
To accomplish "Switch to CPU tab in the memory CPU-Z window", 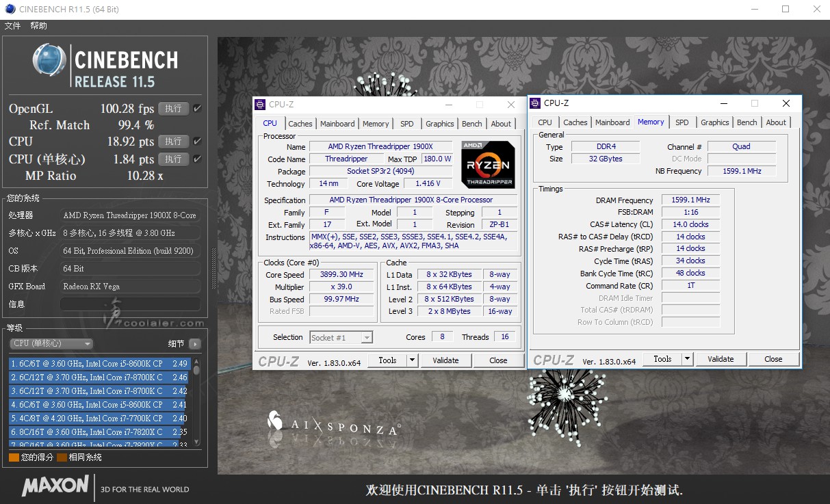I will point(545,122).
